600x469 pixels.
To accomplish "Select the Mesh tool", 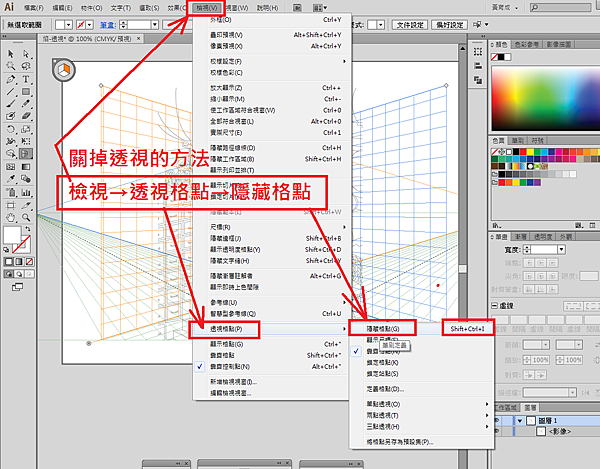I will coord(11,167).
